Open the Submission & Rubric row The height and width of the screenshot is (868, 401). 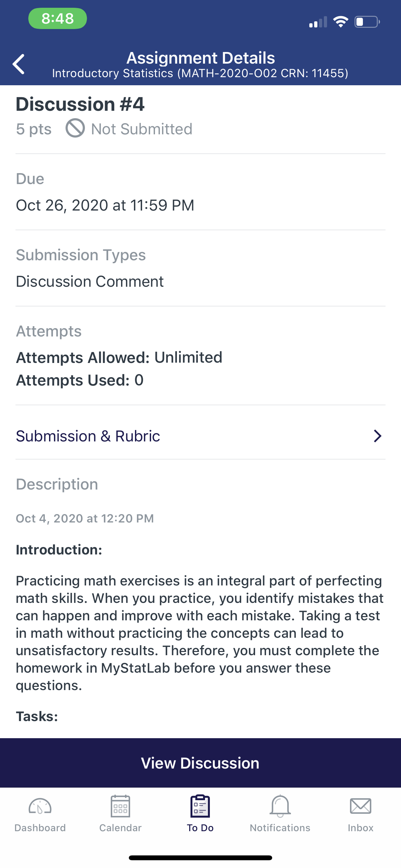point(200,436)
